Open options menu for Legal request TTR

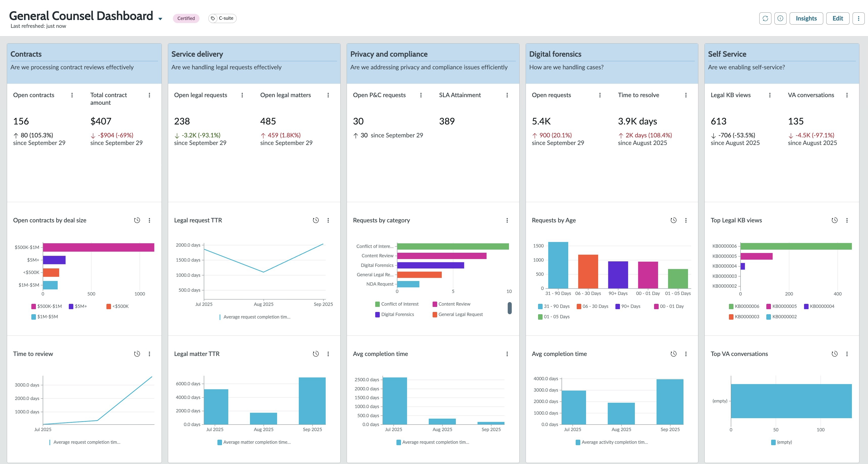tap(328, 220)
